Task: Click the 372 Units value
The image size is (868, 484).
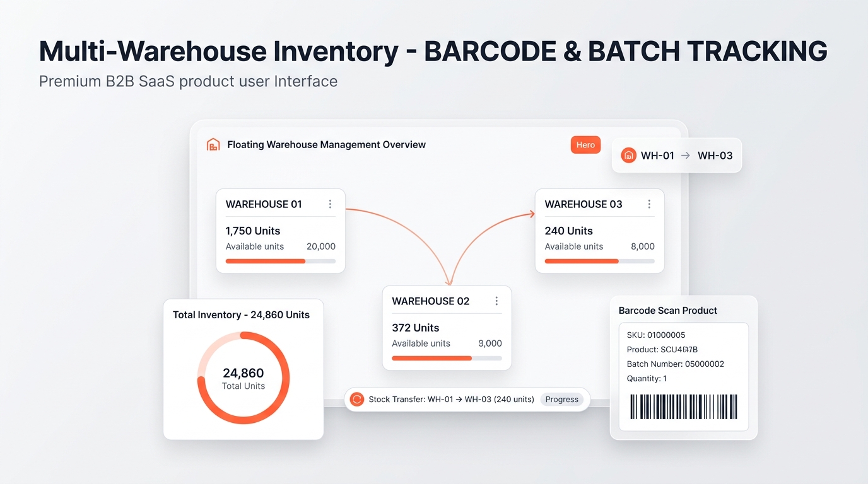Action: point(415,328)
